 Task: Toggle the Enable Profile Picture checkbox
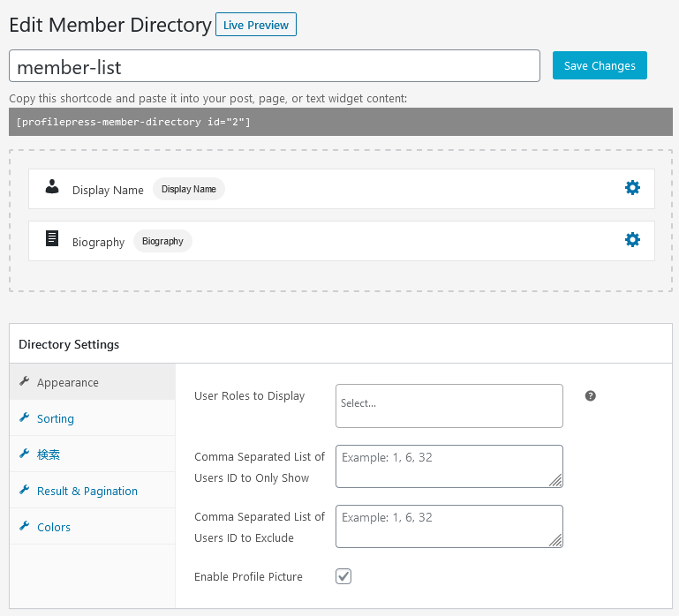pos(343,576)
